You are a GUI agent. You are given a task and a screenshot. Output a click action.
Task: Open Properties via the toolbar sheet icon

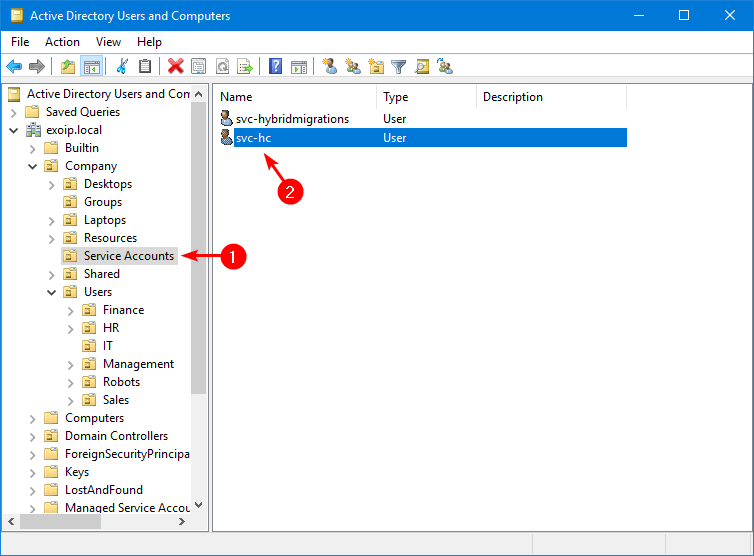tap(199, 66)
